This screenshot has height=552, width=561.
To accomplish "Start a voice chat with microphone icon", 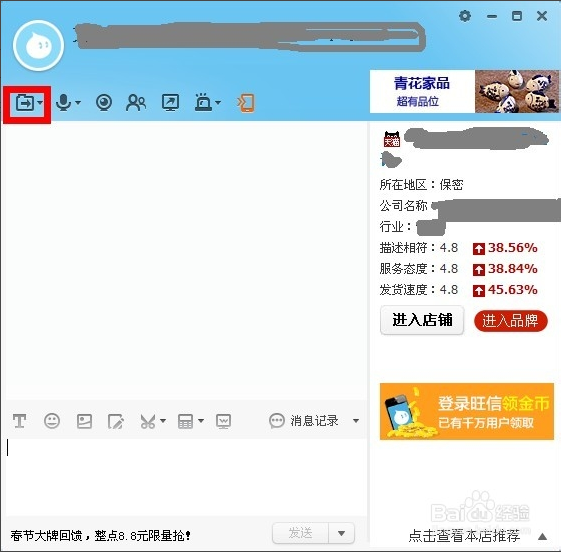I will click(x=64, y=103).
